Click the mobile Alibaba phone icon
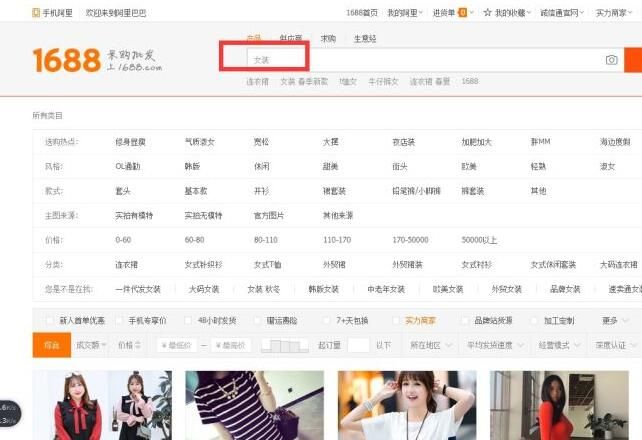Screen dimensions: 642x440 click(36, 13)
